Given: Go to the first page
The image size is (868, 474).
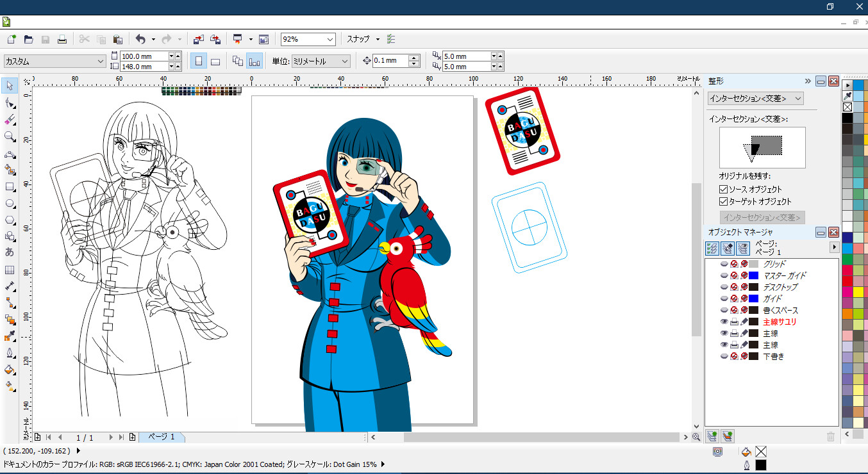Looking at the screenshot, I should 49,437.
